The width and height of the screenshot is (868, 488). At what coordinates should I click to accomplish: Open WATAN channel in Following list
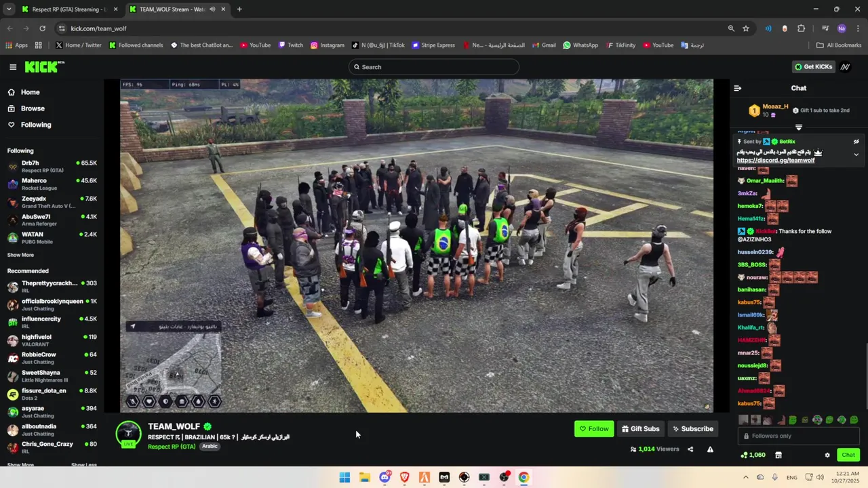[52, 237]
